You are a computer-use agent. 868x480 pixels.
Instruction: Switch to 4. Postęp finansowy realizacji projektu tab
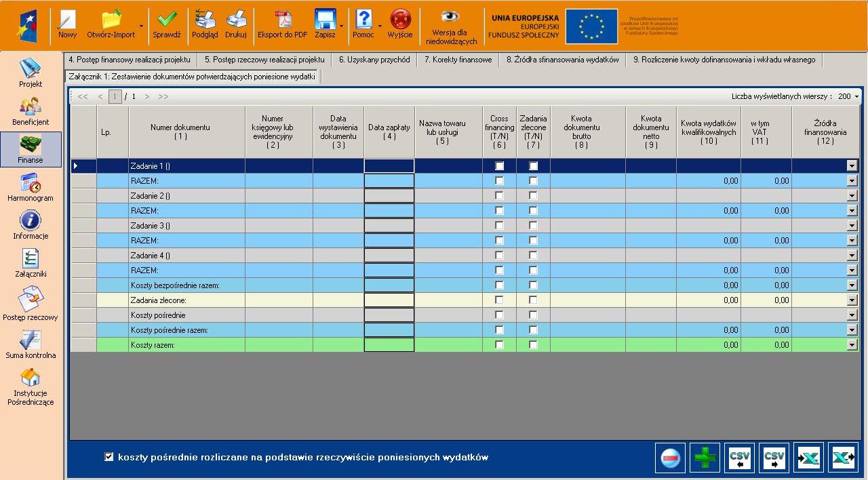[x=130, y=60]
